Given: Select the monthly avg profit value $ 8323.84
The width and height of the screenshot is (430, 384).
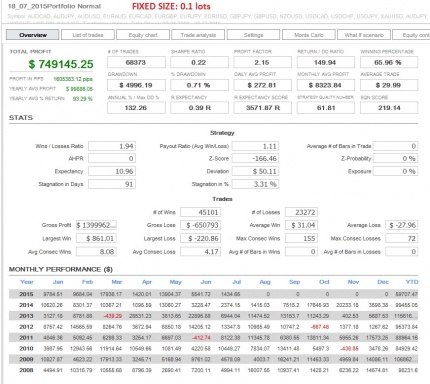Looking at the screenshot, I should [x=326, y=85].
